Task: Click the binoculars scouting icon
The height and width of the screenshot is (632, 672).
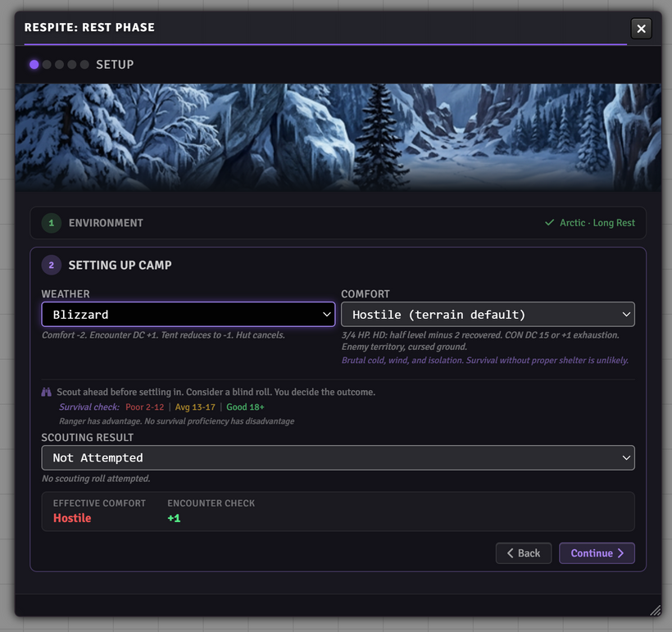Action: point(47,393)
